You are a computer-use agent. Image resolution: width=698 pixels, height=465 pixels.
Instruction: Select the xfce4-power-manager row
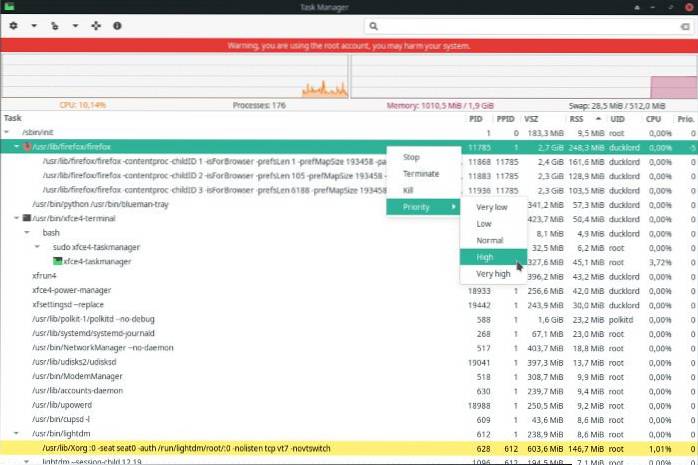click(349, 290)
